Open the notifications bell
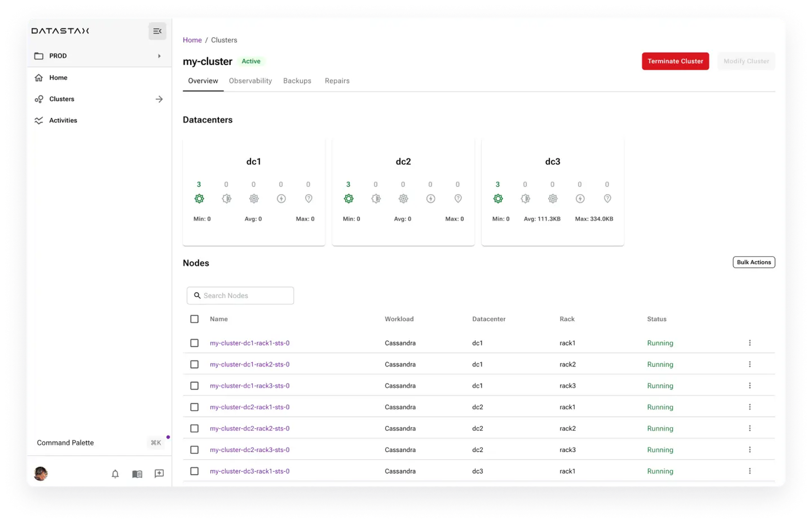The height and width of the screenshot is (523, 812). [x=115, y=473]
